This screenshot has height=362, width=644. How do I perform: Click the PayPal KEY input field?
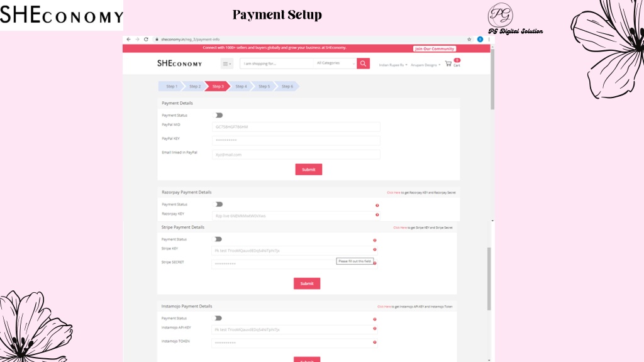point(296,140)
